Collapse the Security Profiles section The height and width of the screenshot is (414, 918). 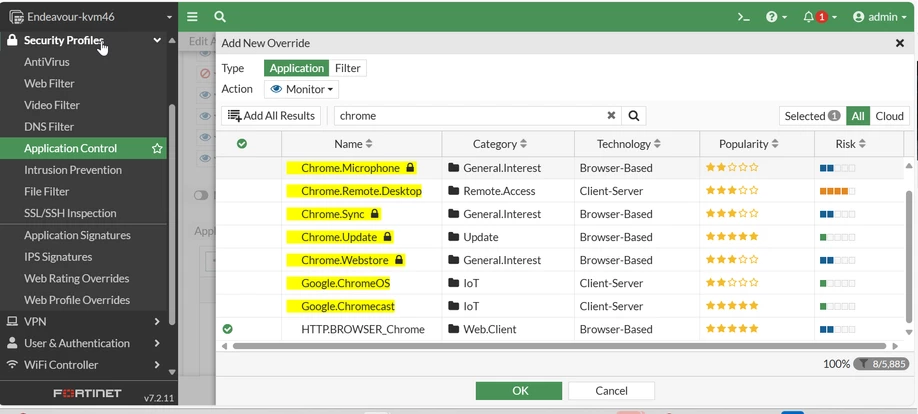coord(157,40)
